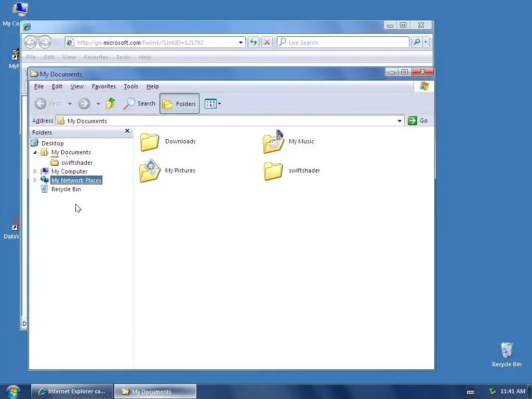Click the My Documents title bar icon
This screenshot has height=399, width=532.
pos(34,74)
